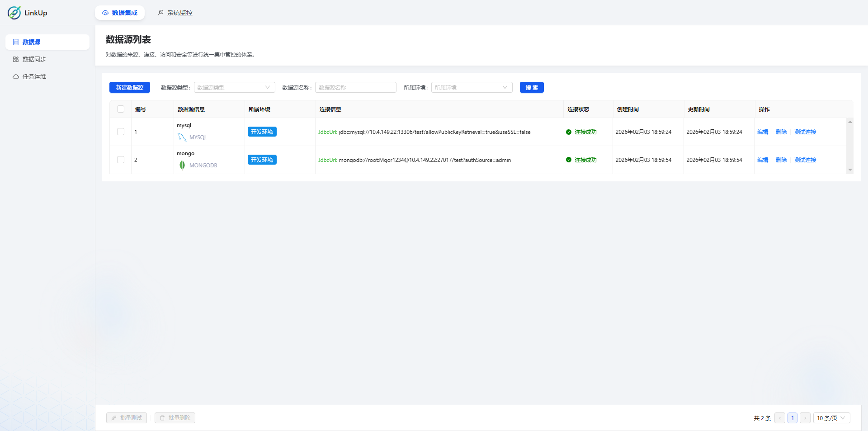Viewport: 868px width, 431px height.
Task: Open the 10 条/页 page size selector
Action: point(831,418)
